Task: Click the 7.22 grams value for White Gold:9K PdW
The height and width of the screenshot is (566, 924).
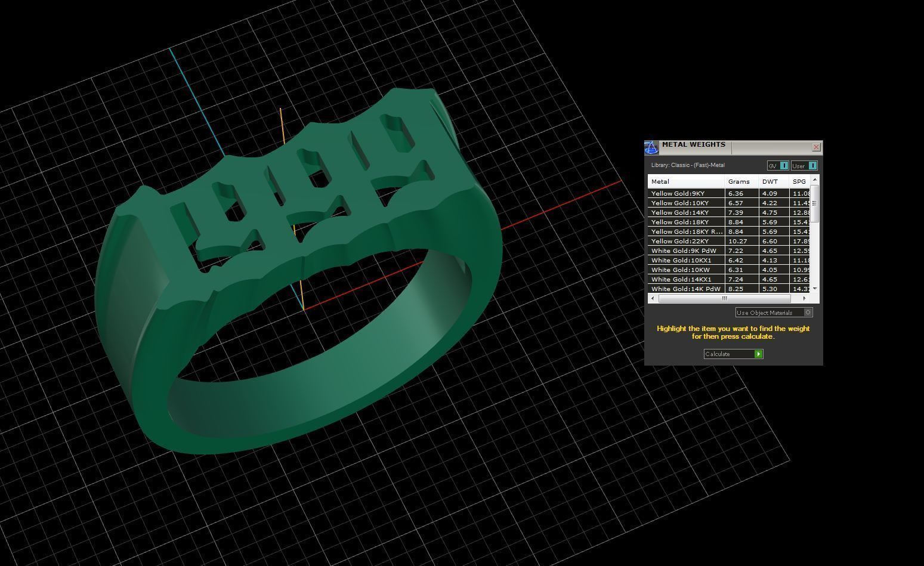Action: click(736, 250)
